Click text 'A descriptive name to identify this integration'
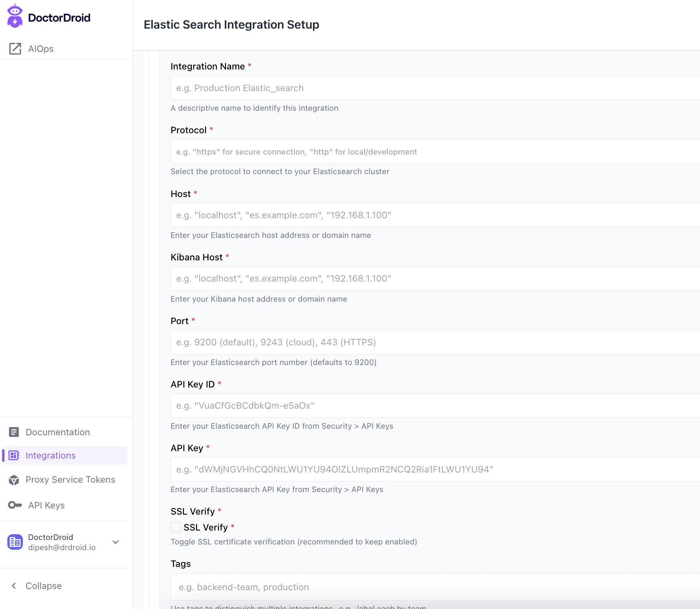Screen dimensions: 700x609 click(254, 108)
